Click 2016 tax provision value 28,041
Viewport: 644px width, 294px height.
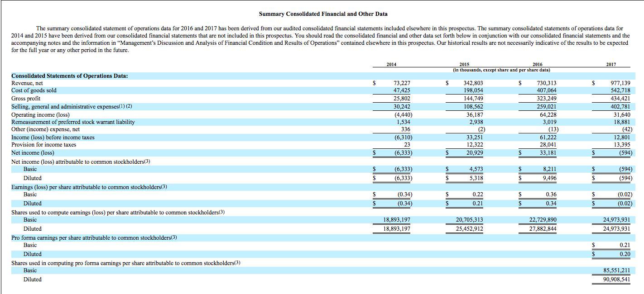point(548,145)
